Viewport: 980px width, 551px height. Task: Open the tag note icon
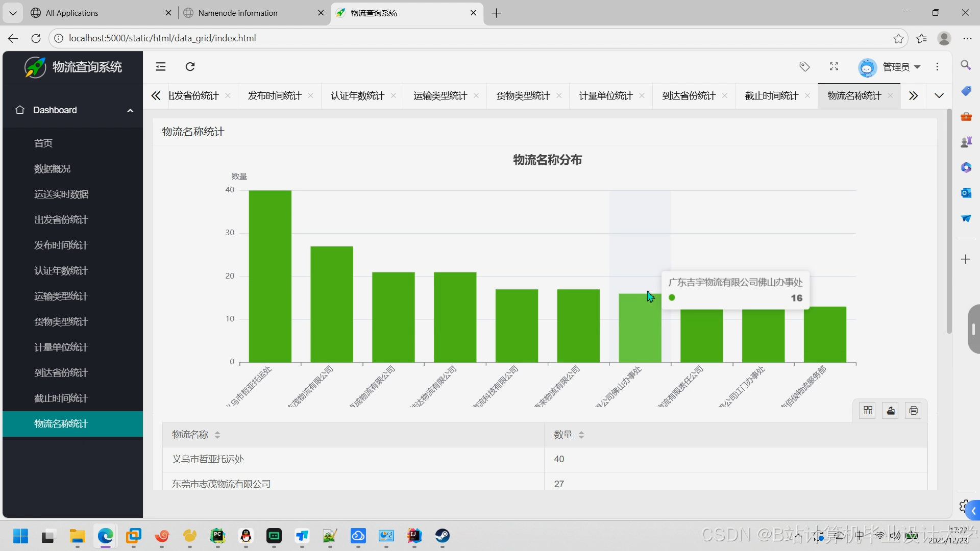(x=804, y=67)
